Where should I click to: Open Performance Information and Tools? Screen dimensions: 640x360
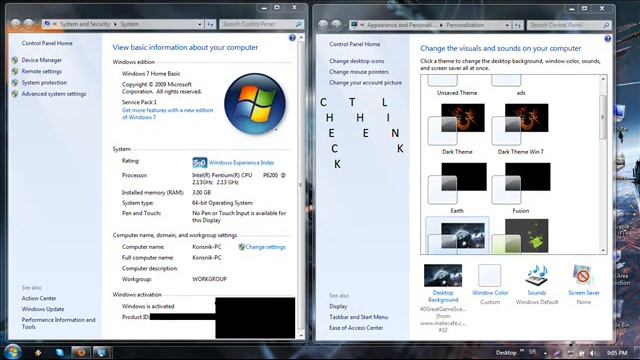click(x=58, y=323)
